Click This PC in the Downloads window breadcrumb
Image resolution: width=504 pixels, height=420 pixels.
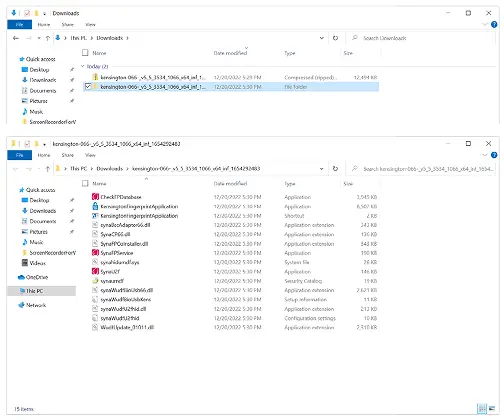click(78, 38)
